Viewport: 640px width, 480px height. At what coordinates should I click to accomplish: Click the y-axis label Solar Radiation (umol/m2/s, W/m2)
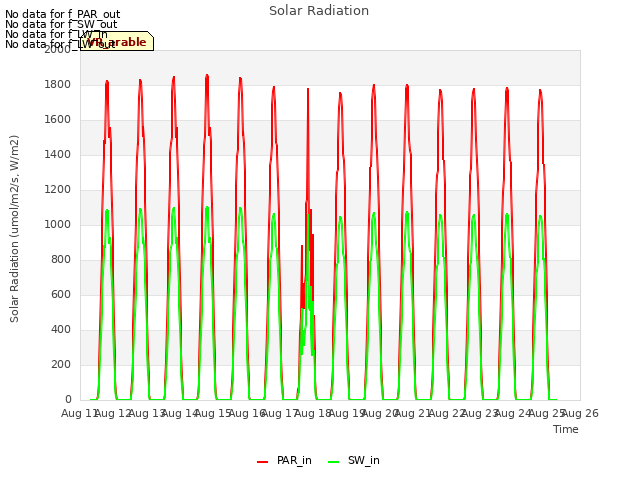(14, 229)
